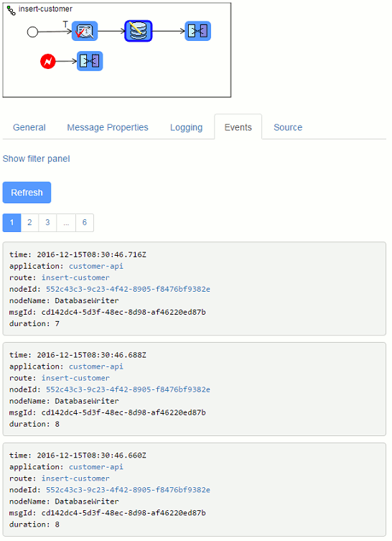The image size is (392, 541).
Task: Click the red error handler lightning icon
Action: point(48,61)
